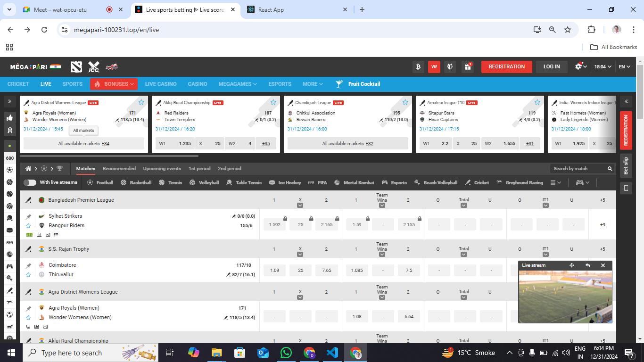
Task: Click the pop-out arrow on Live stream panel
Action: [x=587, y=265]
